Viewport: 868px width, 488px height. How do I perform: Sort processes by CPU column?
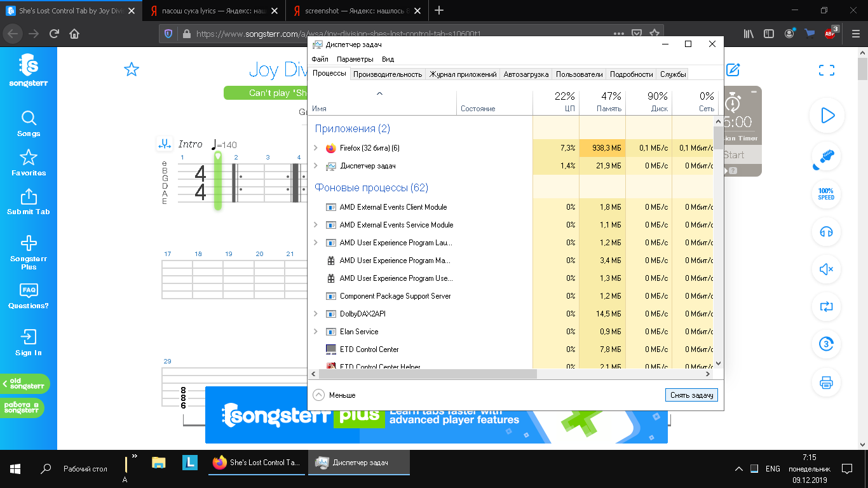[556, 102]
